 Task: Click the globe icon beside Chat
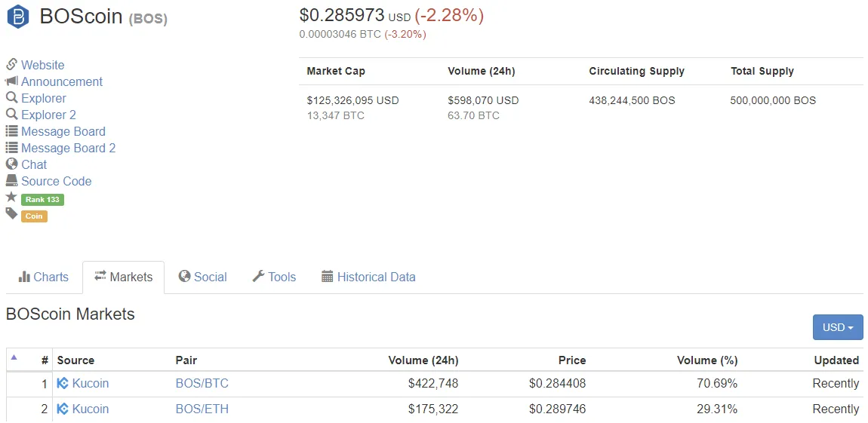(11, 164)
